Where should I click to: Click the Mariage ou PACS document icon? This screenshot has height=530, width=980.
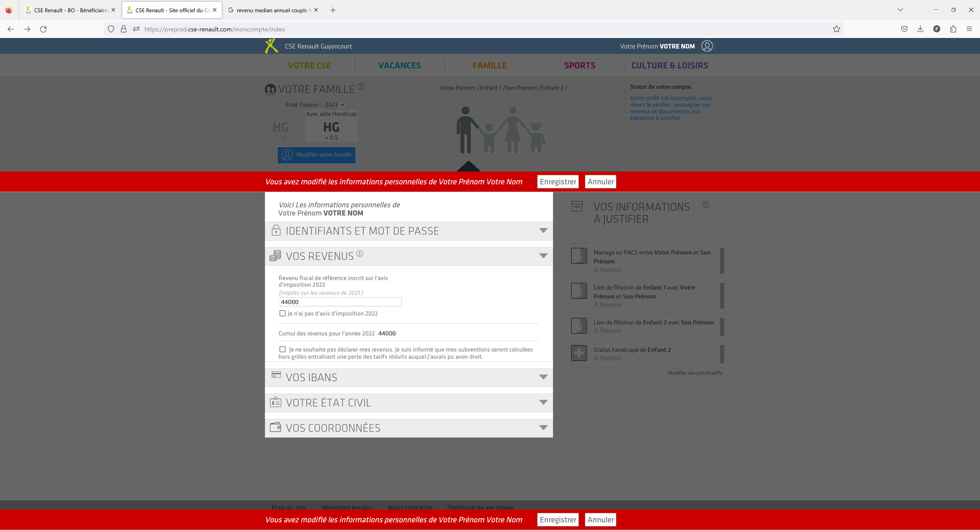579,256
